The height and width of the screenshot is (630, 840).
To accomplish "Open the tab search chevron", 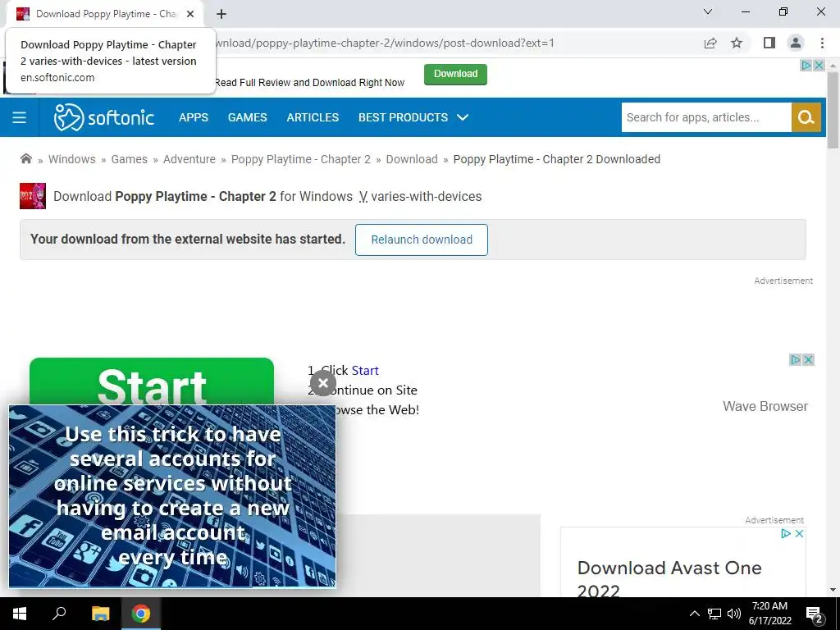I will pyautogui.click(x=708, y=11).
